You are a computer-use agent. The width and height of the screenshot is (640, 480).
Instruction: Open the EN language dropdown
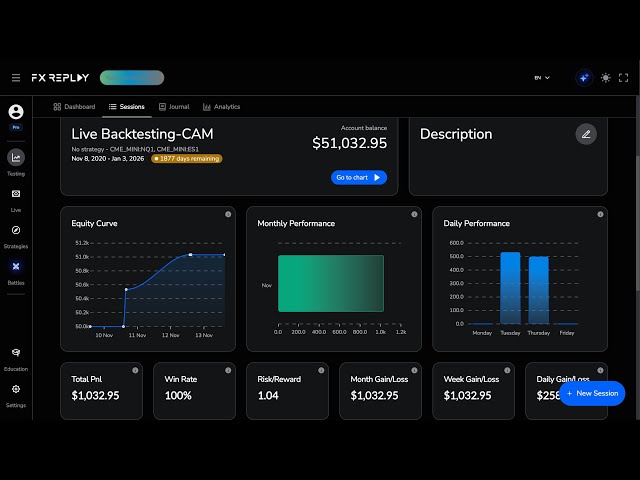[x=542, y=78]
